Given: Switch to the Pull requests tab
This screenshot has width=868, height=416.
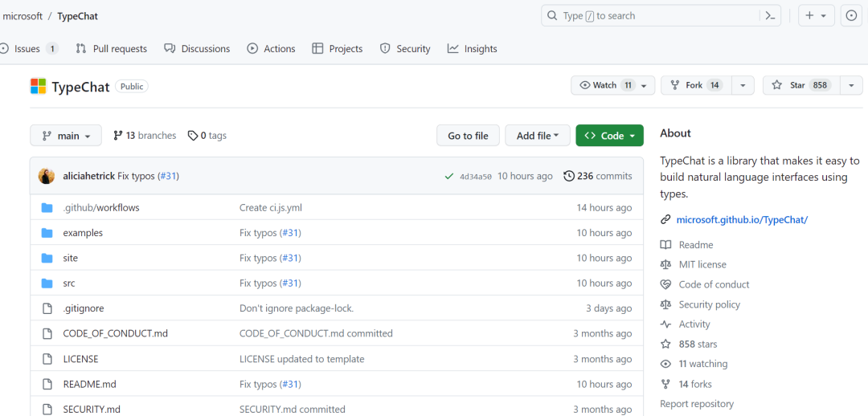Looking at the screenshot, I should pyautogui.click(x=111, y=49).
